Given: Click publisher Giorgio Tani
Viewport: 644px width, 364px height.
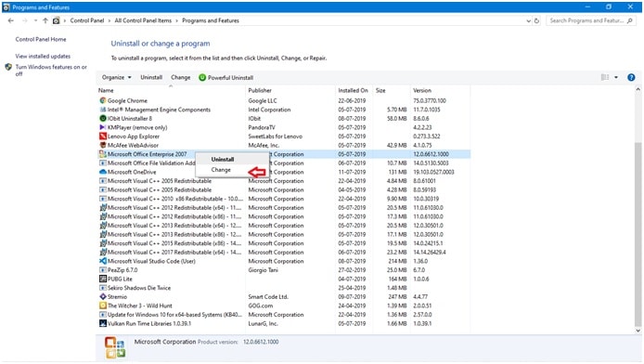Looking at the screenshot, I should 263,270.
